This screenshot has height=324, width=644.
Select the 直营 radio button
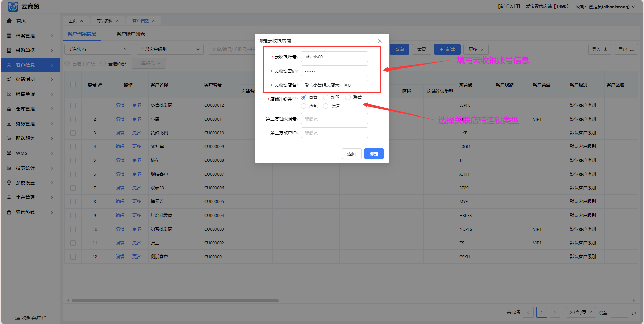point(304,97)
